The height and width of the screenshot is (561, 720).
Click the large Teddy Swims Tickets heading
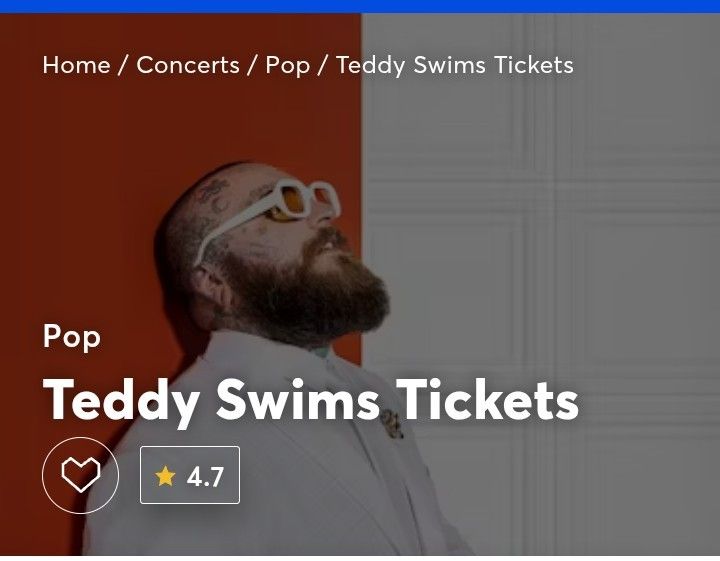310,401
